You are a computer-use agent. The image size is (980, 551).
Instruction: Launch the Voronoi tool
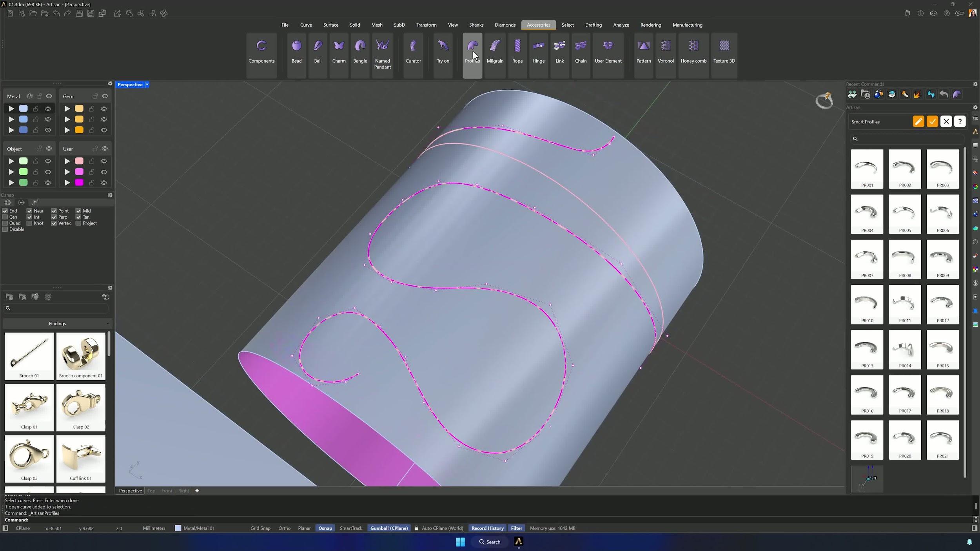[x=666, y=55]
